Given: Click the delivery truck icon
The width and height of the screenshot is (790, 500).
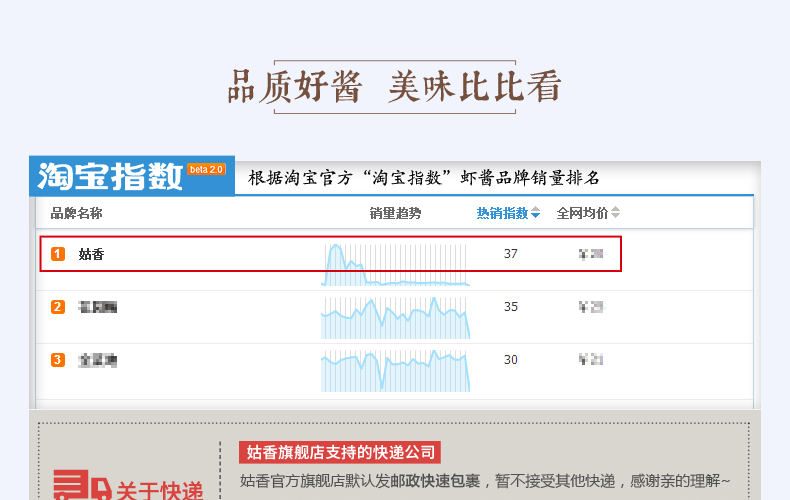Looking at the screenshot, I should 82,485.
